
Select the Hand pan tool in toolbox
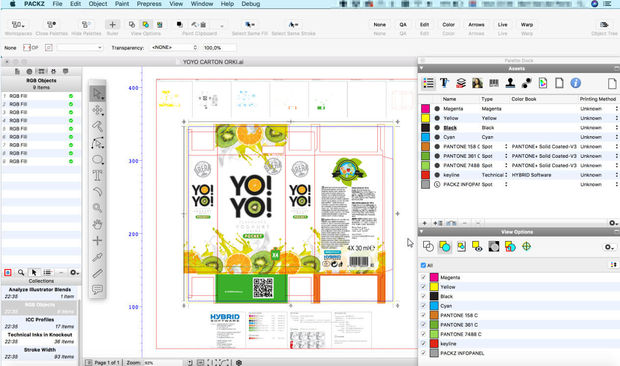[97, 224]
